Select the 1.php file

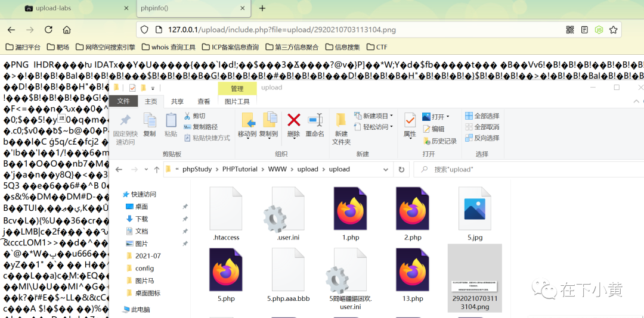pos(350,214)
